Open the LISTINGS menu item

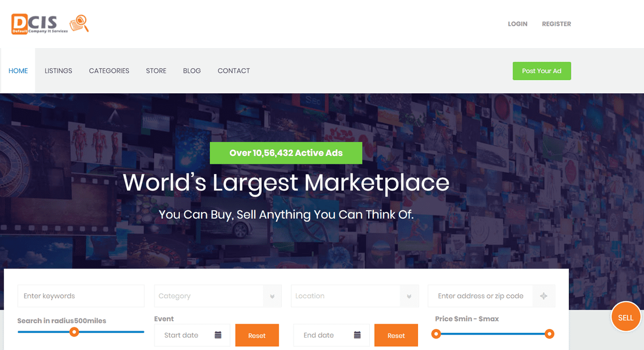point(58,71)
